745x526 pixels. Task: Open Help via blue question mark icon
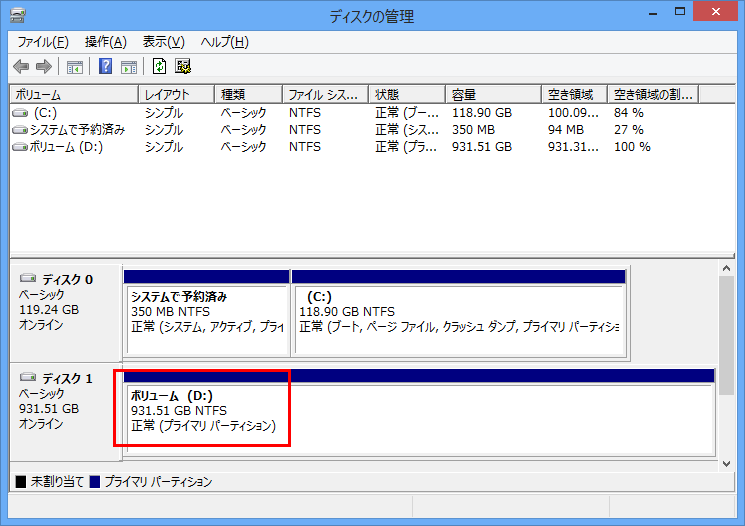pos(105,67)
